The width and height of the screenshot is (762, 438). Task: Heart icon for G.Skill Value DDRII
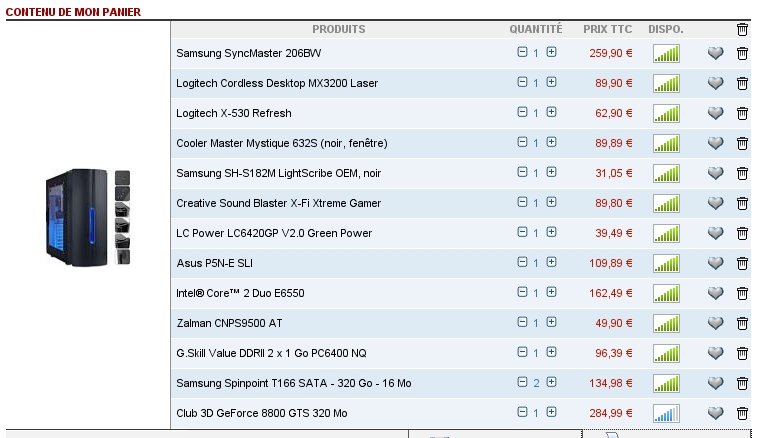coord(715,353)
